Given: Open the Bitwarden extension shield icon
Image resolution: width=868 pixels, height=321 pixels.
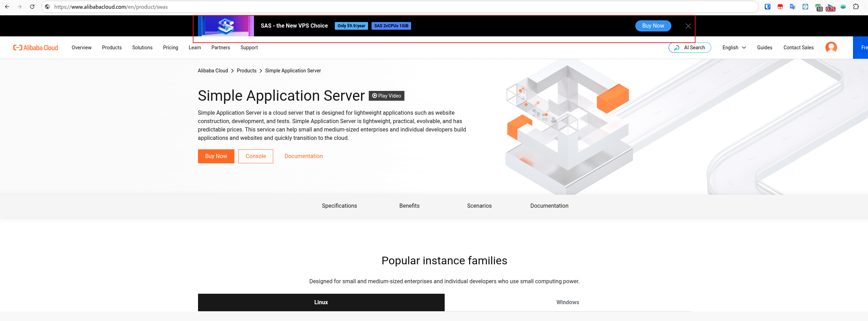Looking at the screenshot, I should click(x=768, y=7).
